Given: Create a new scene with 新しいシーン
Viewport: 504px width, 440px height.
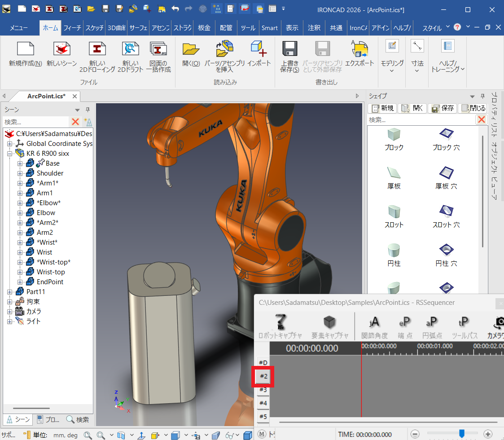Looking at the screenshot, I should click(62, 54).
